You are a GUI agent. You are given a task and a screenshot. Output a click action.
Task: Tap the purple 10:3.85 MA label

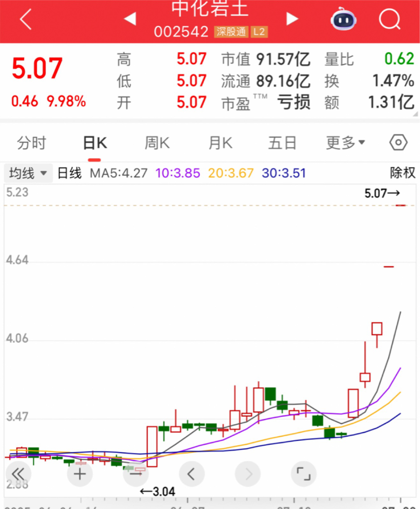(x=178, y=173)
